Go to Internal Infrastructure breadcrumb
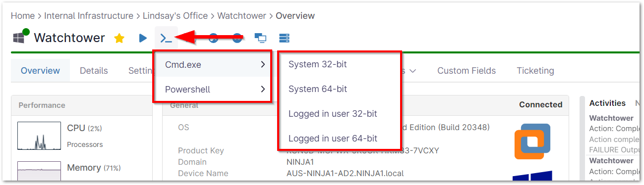The height and width of the screenshot is (185, 644). click(x=89, y=16)
